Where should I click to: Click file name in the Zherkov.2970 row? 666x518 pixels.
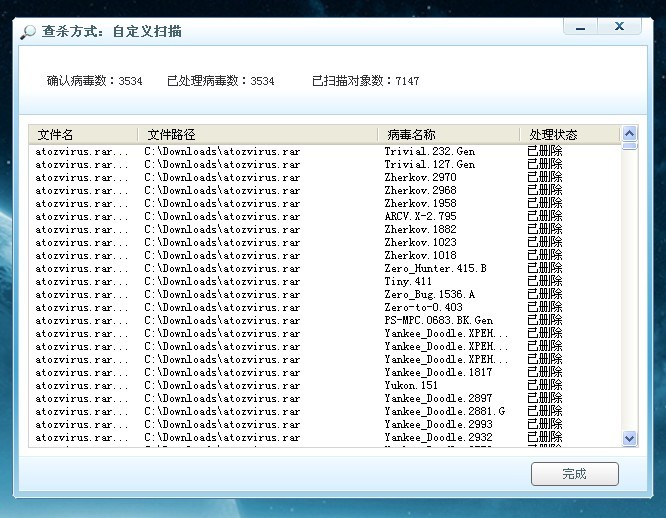pyautogui.click(x=82, y=177)
